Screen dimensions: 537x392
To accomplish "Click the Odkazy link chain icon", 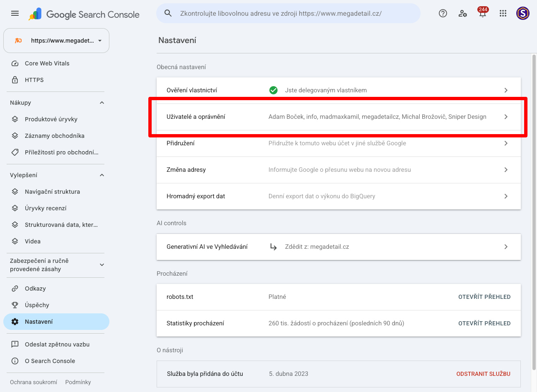I will pos(15,289).
